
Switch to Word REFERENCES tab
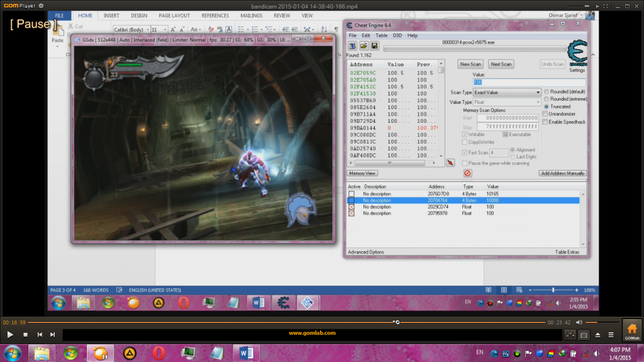pyautogui.click(x=215, y=16)
